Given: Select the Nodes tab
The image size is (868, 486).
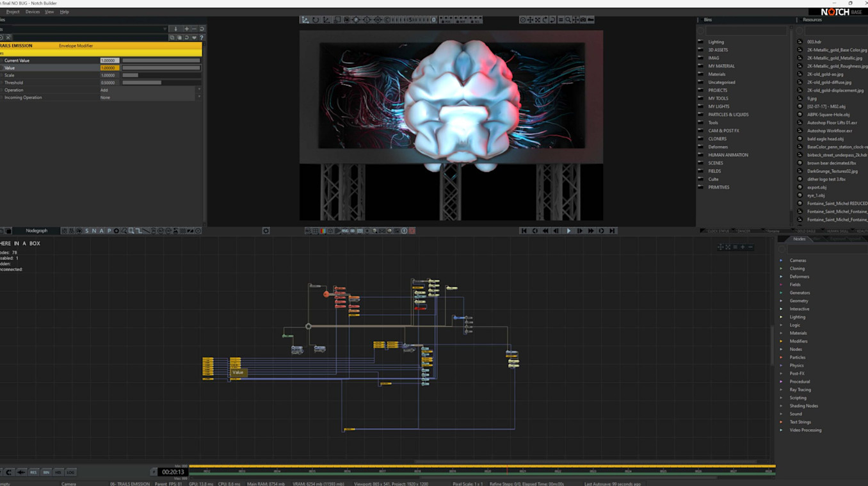Looking at the screenshot, I should pyautogui.click(x=799, y=239).
